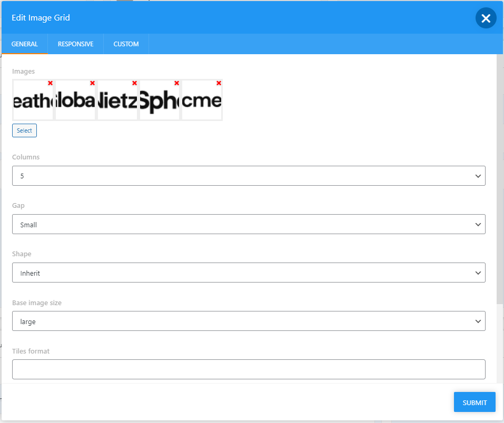
Task: Submit the image grid settings
Action: coord(475,402)
